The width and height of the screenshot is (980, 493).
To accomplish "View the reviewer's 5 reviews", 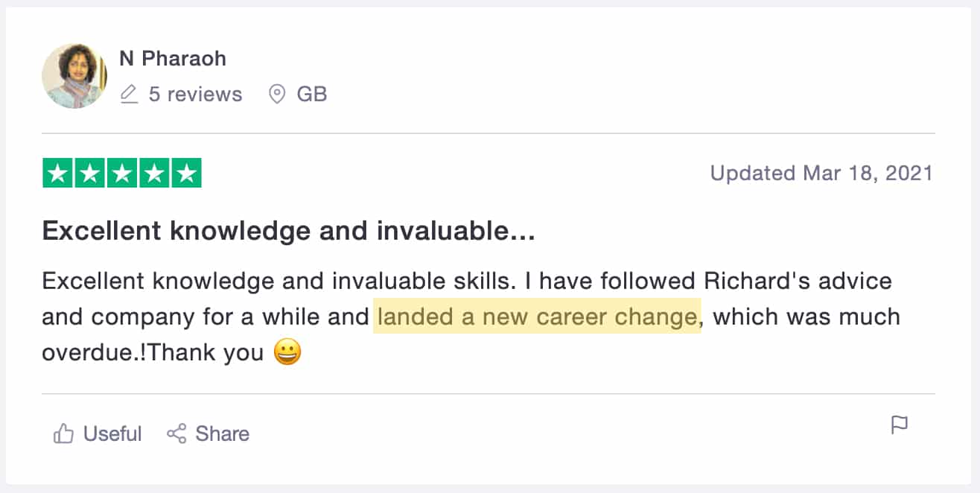I will (195, 95).
